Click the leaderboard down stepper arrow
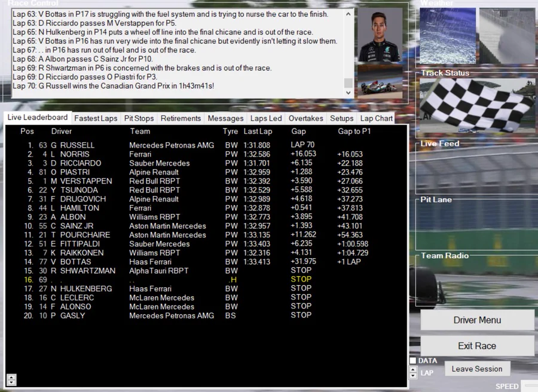Viewport: 538px width, 392px height. [x=11, y=382]
